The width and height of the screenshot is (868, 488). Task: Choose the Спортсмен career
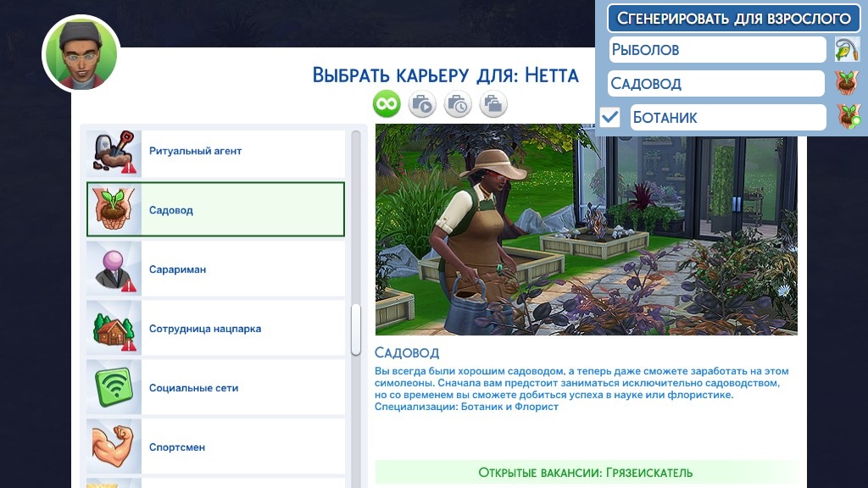tap(215, 446)
